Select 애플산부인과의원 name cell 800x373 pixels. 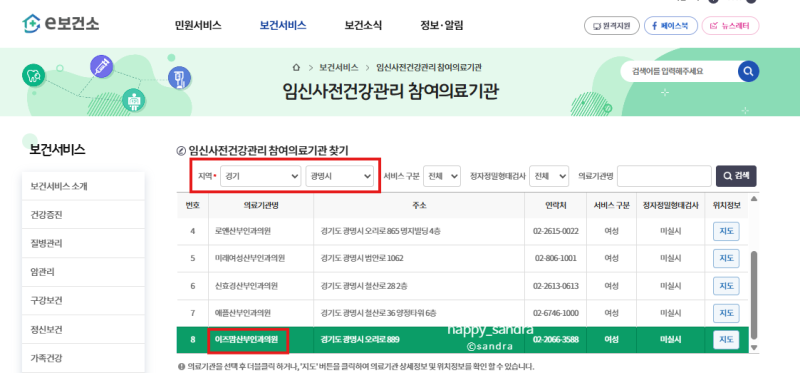tap(261, 313)
